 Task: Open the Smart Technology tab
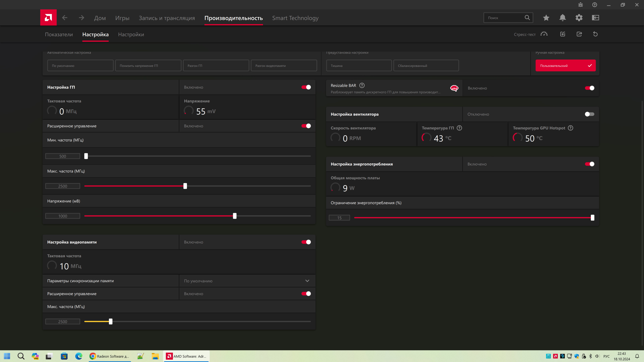pos(295,18)
